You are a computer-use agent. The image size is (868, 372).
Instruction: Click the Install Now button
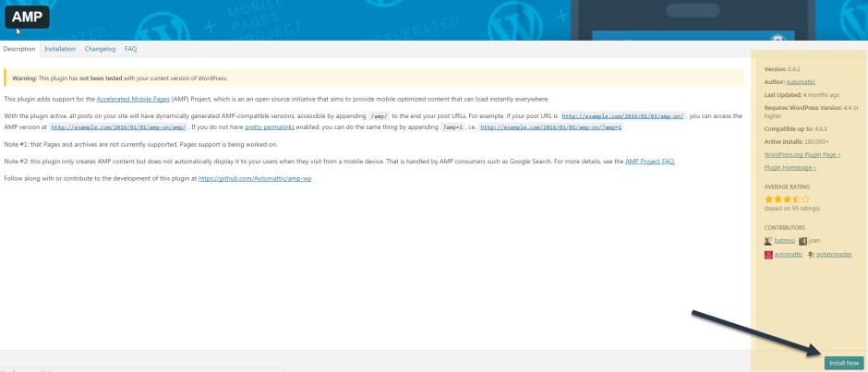click(x=844, y=363)
